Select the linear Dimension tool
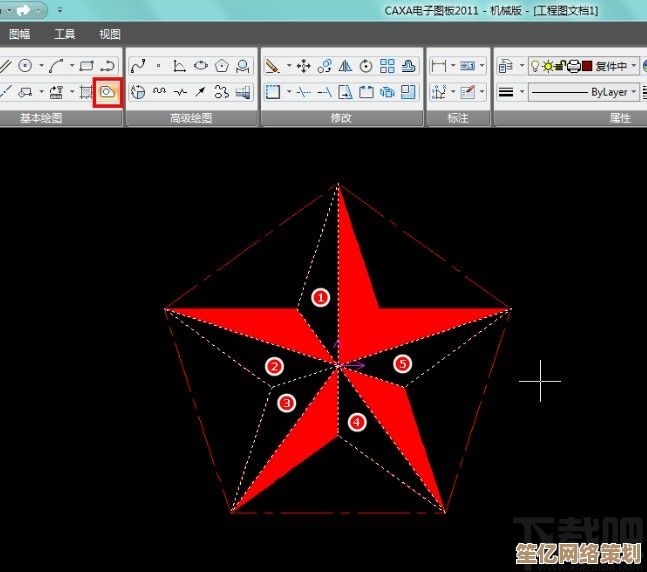647x572 pixels. click(438, 66)
